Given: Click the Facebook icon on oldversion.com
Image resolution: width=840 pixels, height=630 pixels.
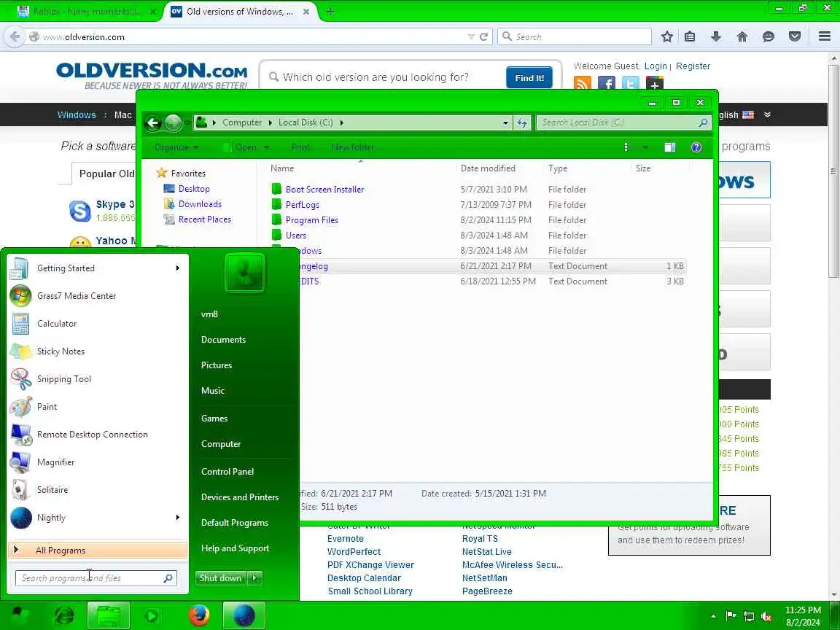Looking at the screenshot, I should pos(607,84).
